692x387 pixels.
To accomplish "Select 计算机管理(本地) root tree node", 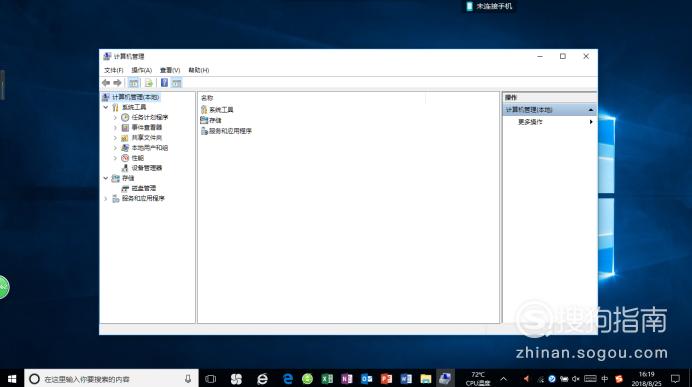I will [x=135, y=97].
